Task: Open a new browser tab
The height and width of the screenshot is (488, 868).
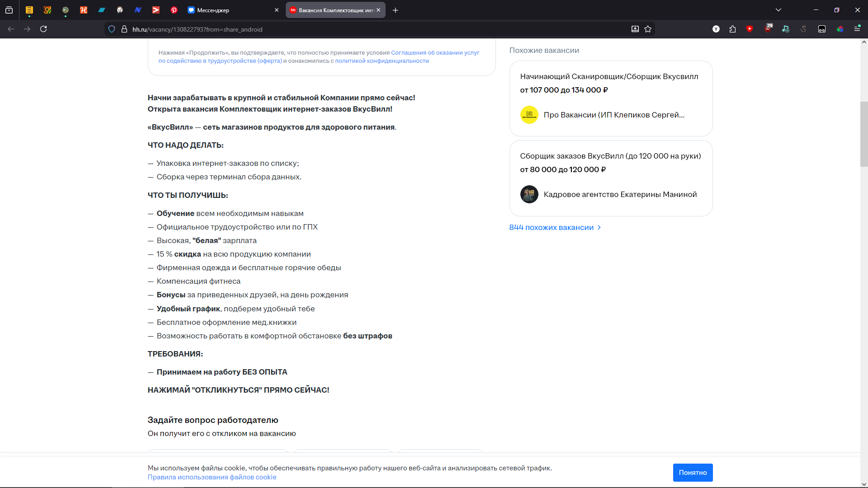Action: tap(396, 10)
